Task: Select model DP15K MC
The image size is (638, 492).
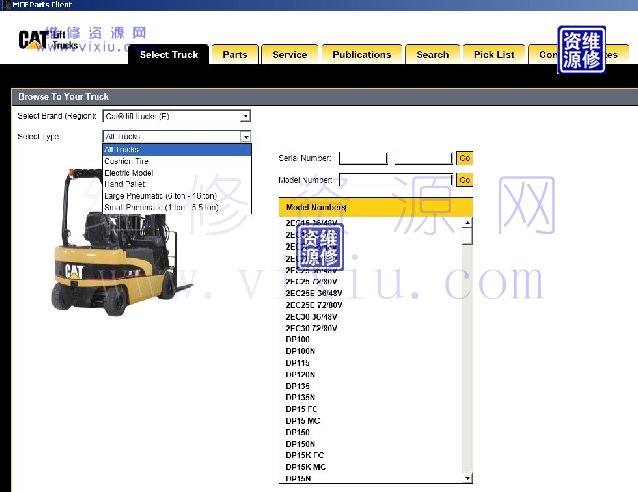Action: click(x=306, y=467)
